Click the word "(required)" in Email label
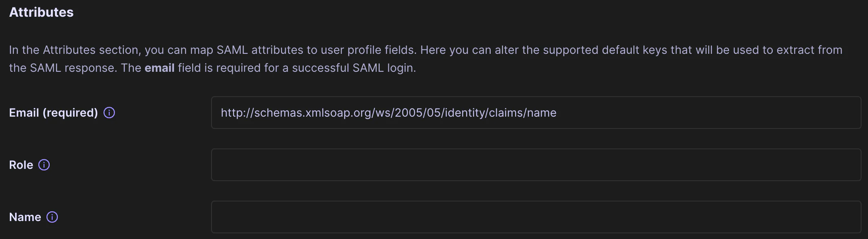This screenshot has height=239, width=868. [x=70, y=113]
